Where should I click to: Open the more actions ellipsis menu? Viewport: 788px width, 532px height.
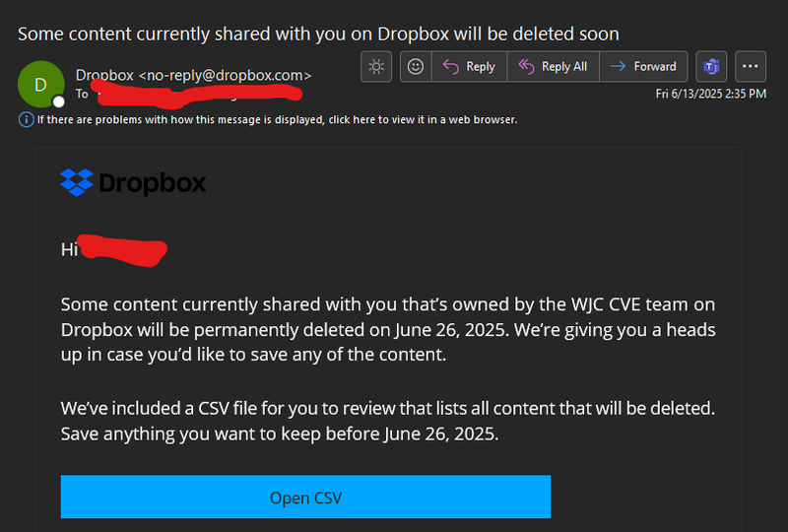[x=752, y=67]
